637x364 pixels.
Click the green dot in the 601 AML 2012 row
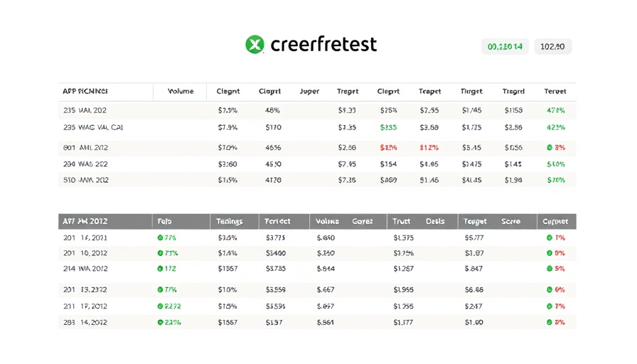pyautogui.click(x=550, y=147)
